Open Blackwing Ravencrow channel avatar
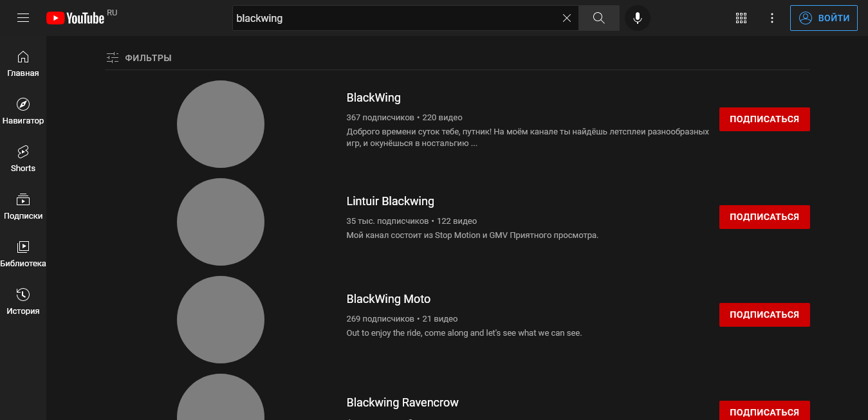Screen dimensions: 868x420 click(221, 397)
